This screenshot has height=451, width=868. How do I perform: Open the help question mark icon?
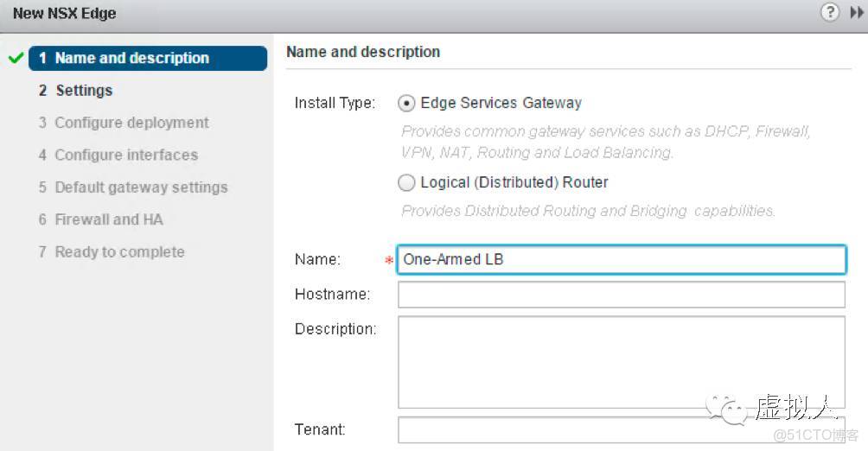coord(830,13)
